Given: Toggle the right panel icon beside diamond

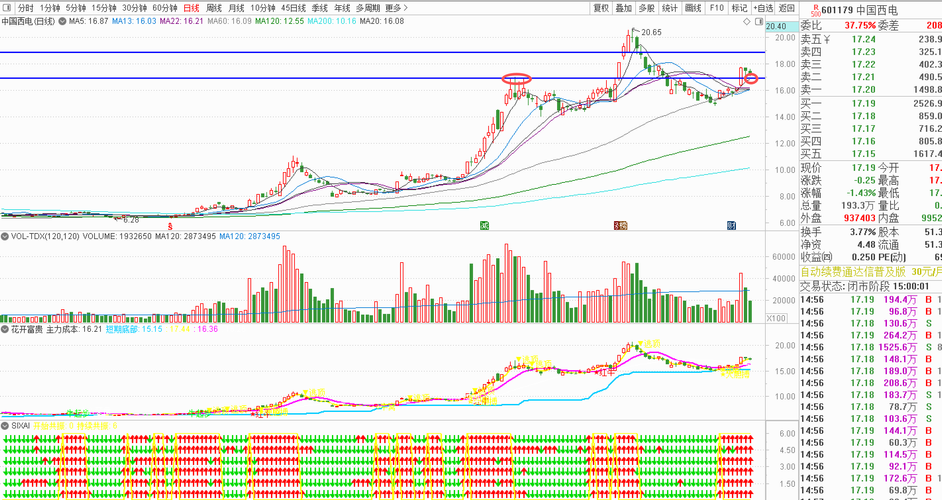Looking at the screenshot, I should tap(759, 22).
